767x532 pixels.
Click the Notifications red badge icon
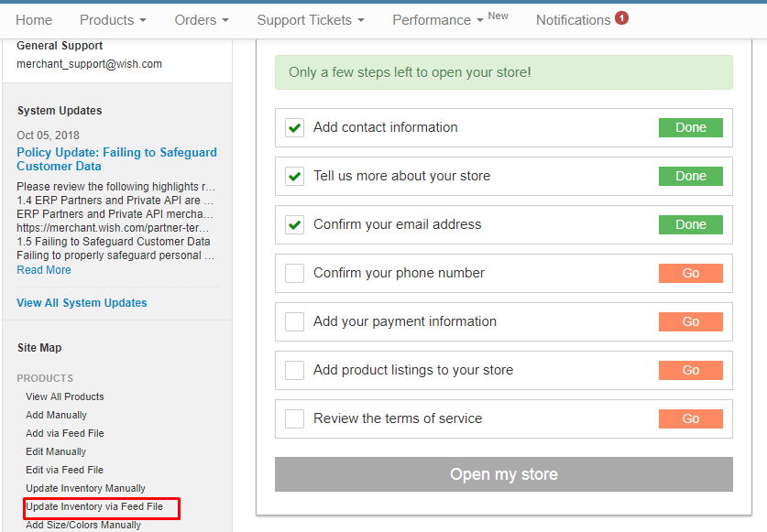(x=621, y=18)
